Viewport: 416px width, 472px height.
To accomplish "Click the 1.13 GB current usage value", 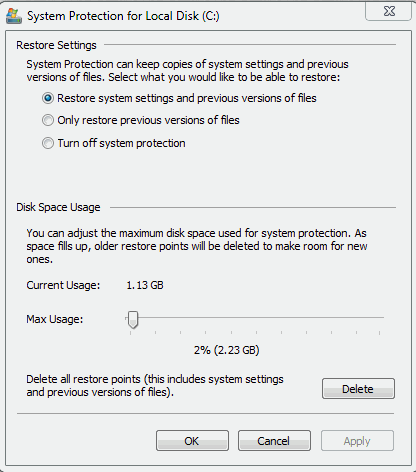I will click(x=145, y=285).
